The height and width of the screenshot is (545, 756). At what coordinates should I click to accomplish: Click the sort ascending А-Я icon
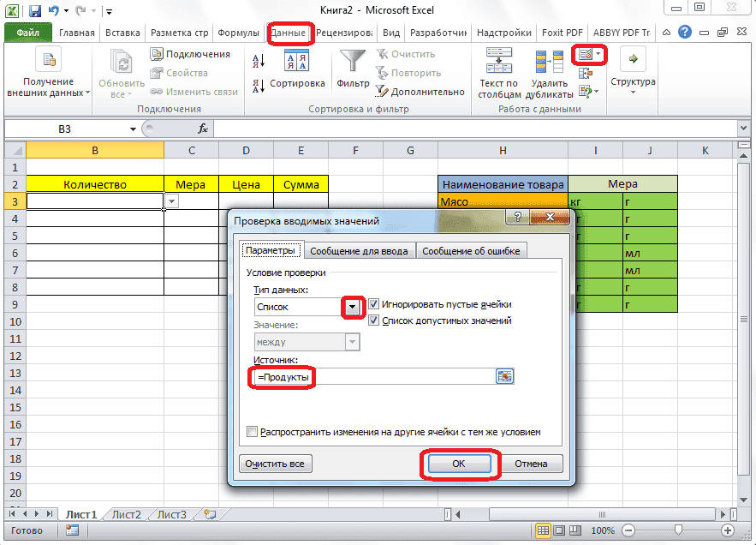click(256, 59)
